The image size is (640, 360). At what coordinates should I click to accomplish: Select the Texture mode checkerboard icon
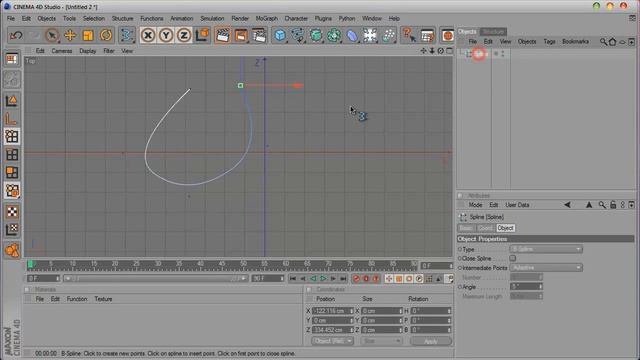[12, 211]
